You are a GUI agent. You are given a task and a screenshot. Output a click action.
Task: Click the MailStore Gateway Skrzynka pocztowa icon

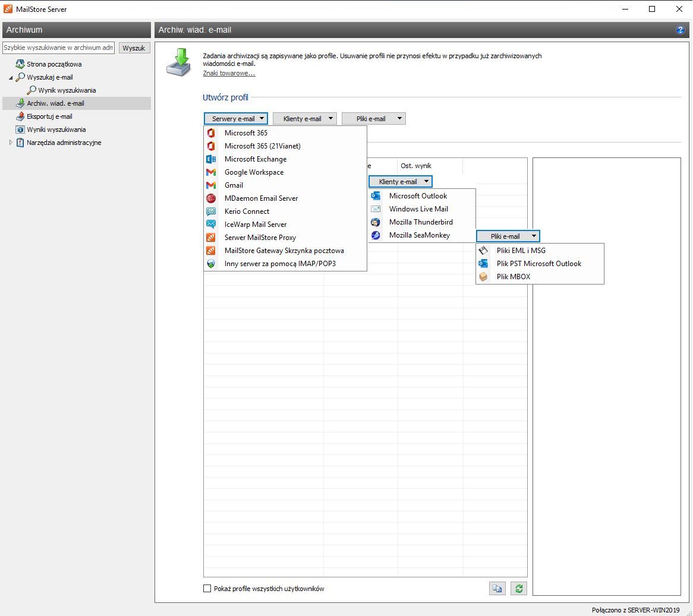(x=211, y=250)
